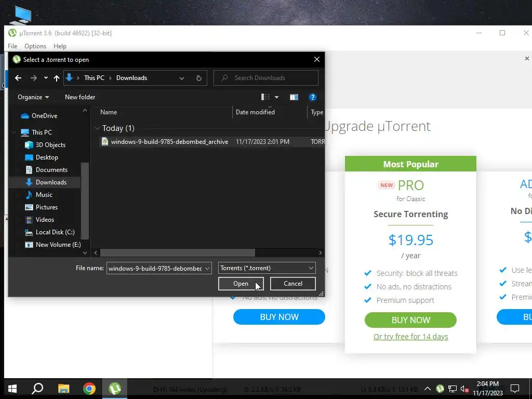Screen dimensions: 532x399
Task: Click the torrent file's icon in list
Action: [105, 142]
